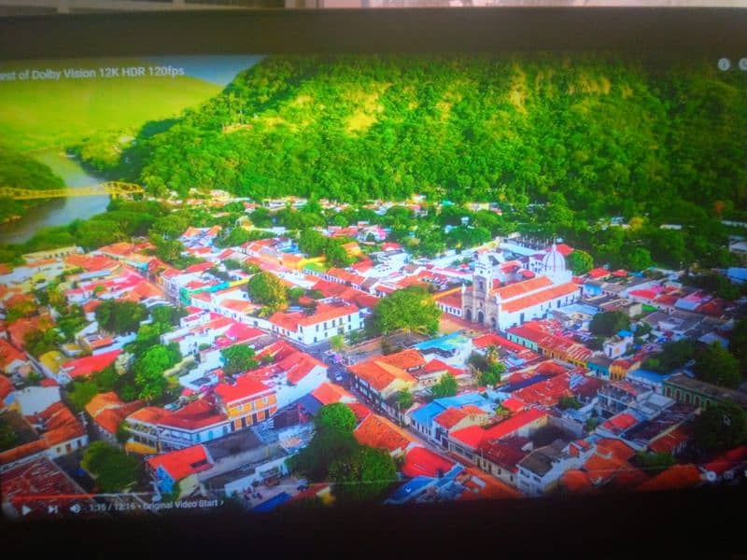Open the 'Best of Dolby Vision 12K HDR' title link

(x=92, y=73)
